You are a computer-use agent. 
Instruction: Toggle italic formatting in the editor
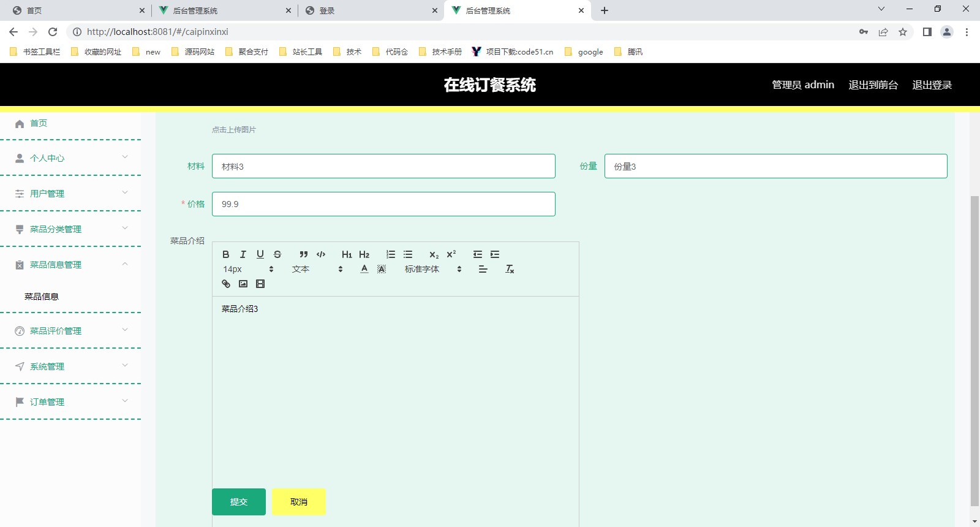[243, 254]
